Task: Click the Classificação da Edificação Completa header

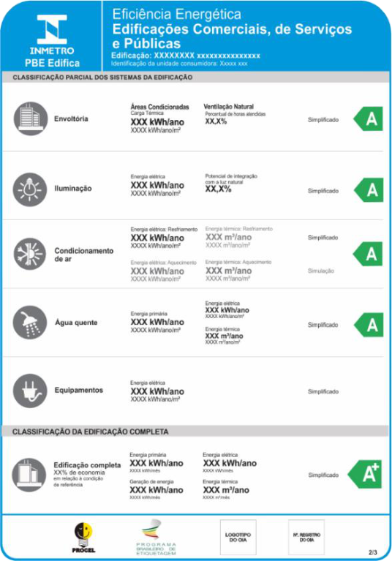Action: (91, 432)
